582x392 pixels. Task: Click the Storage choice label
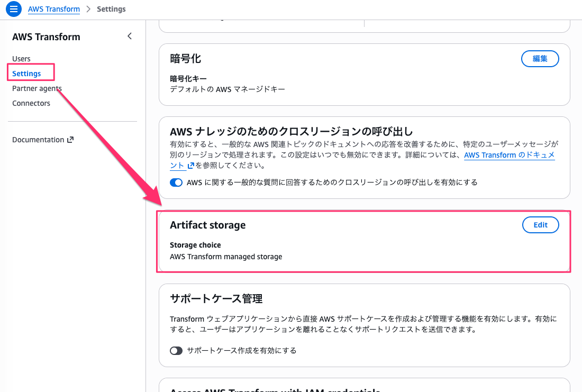(195, 245)
